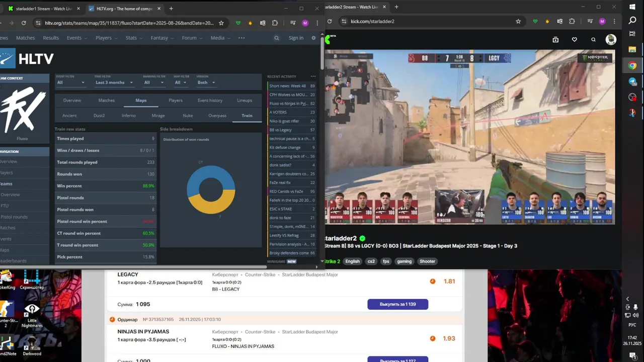The width and height of the screenshot is (644, 362).
Task: Click the Kick stream video player
Action: tap(470, 137)
